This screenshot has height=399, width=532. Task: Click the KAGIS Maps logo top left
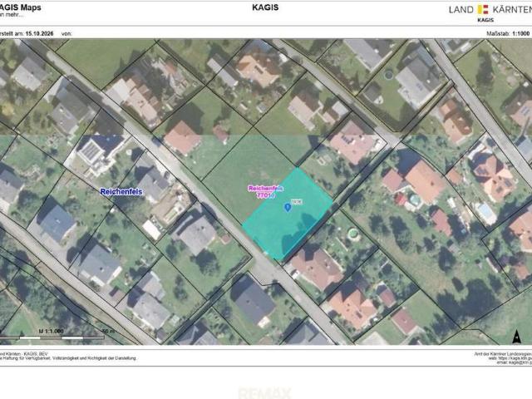coord(20,7)
